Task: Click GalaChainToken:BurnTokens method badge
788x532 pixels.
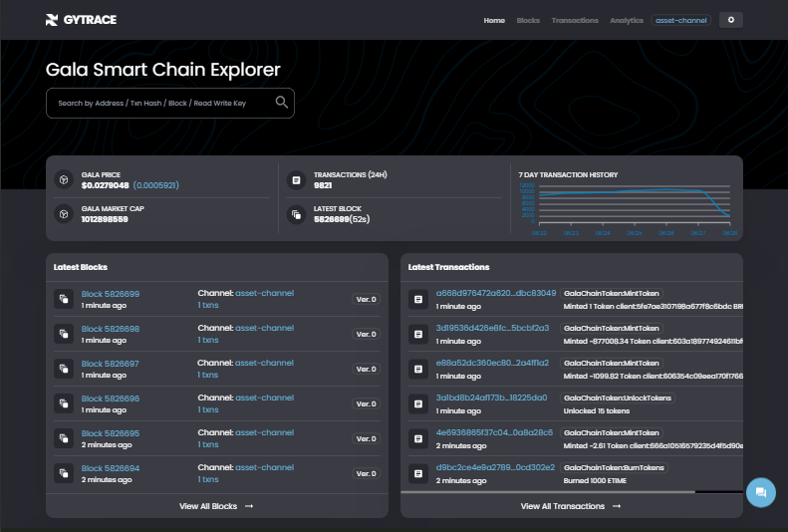Action: pyautogui.click(x=614, y=467)
